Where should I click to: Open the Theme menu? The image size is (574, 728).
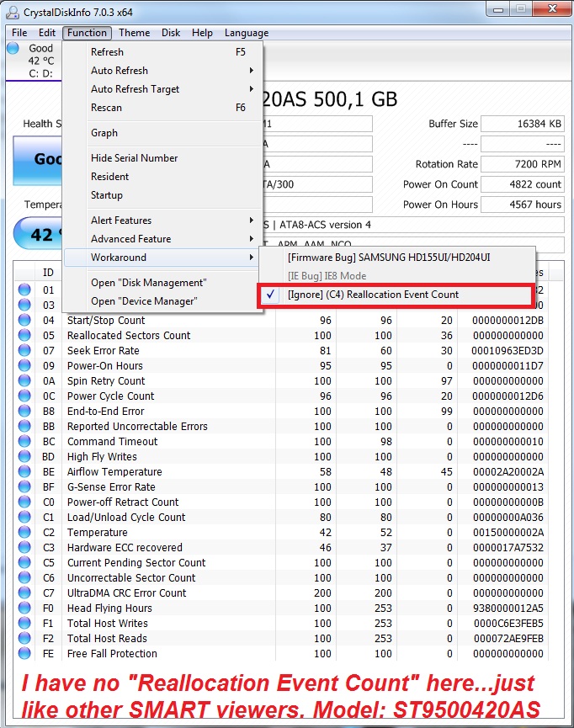(x=134, y=33)
